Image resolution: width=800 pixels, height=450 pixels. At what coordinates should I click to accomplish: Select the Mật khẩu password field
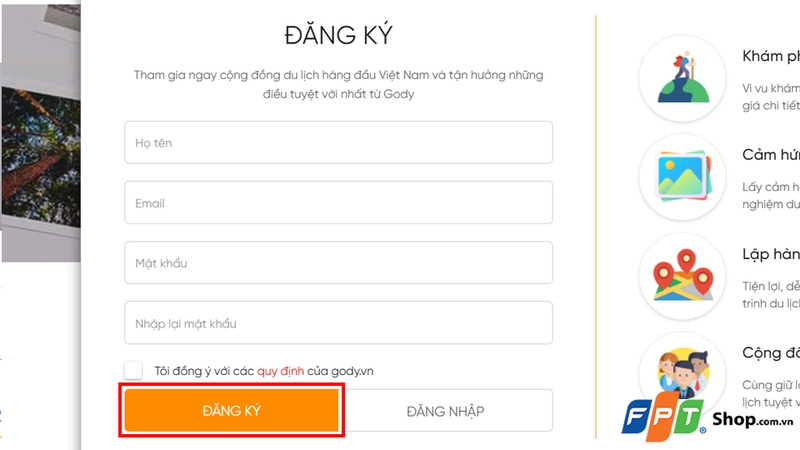point(338,263)
